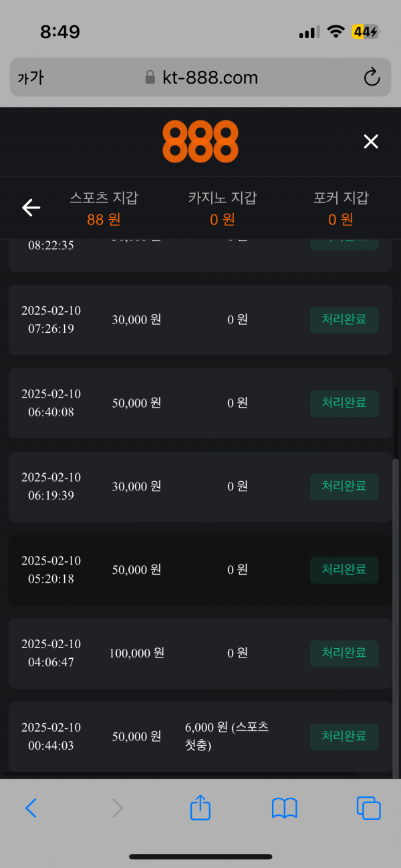Show Safari open tabs icon
The image size is (401, 868).
tap(368, 808)
